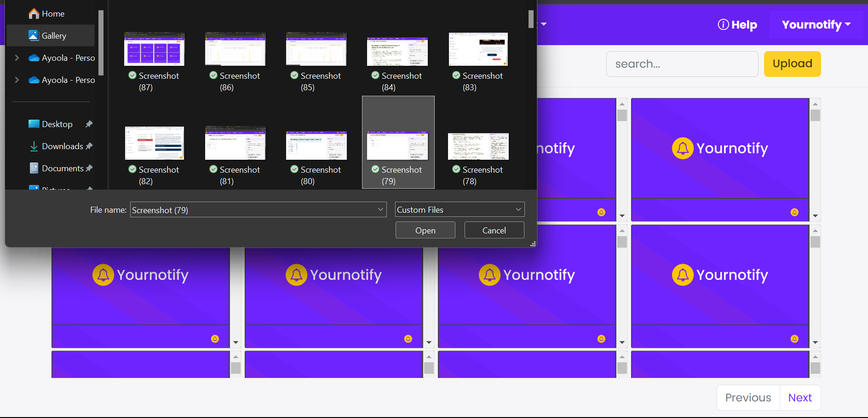Open the File name history dropdown arrow
868x418 pixels.
coord(381,209)
